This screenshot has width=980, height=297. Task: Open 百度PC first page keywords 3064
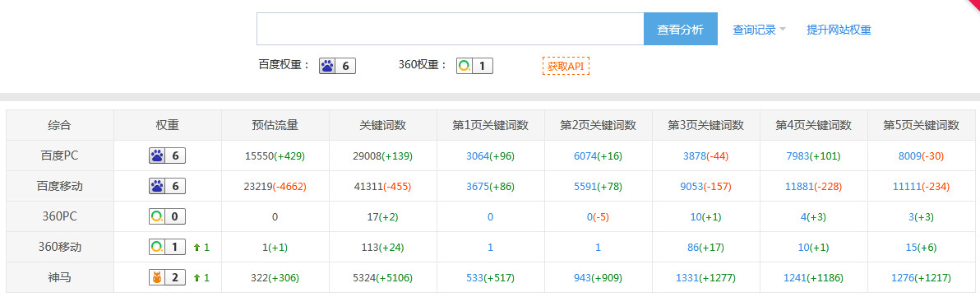(x=478, y=155)
